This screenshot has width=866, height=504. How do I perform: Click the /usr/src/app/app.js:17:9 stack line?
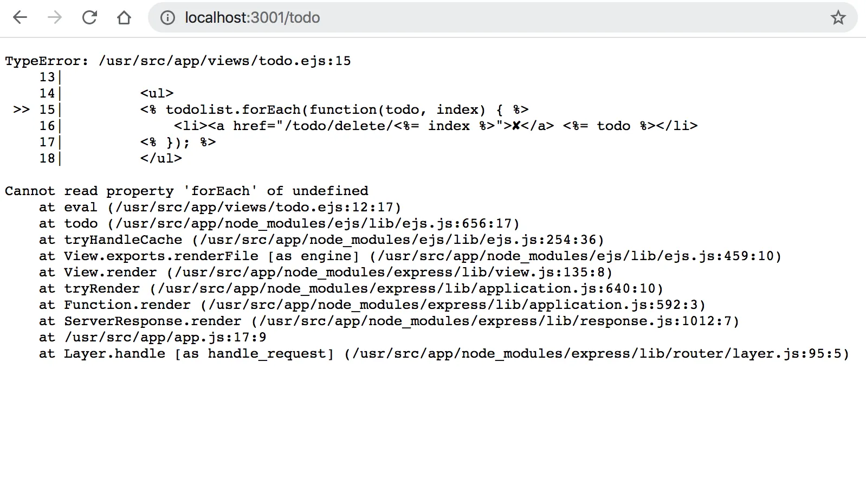pos(153,337)
